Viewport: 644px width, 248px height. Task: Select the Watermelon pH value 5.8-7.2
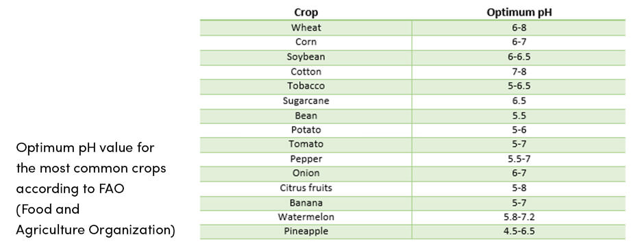519,217
